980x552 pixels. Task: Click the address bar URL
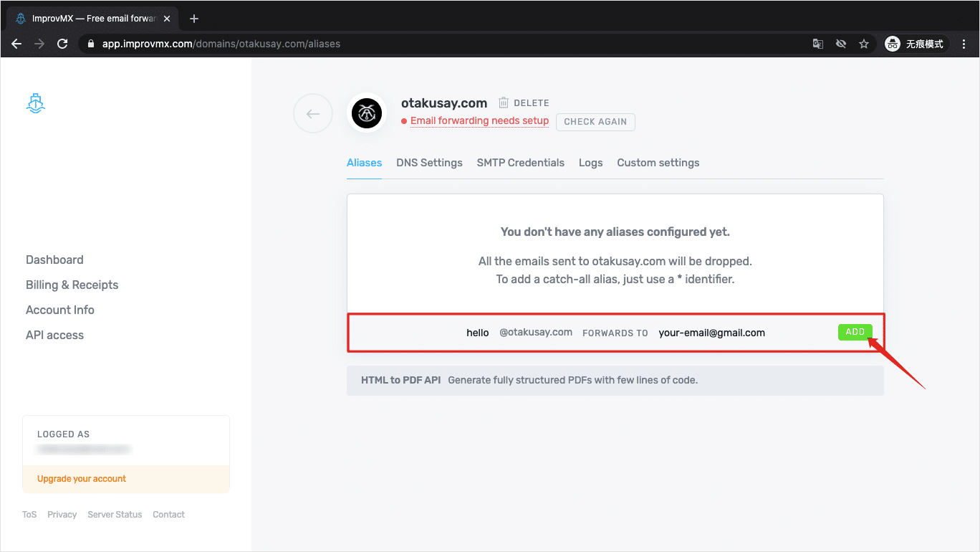click(x=221, y=44)
